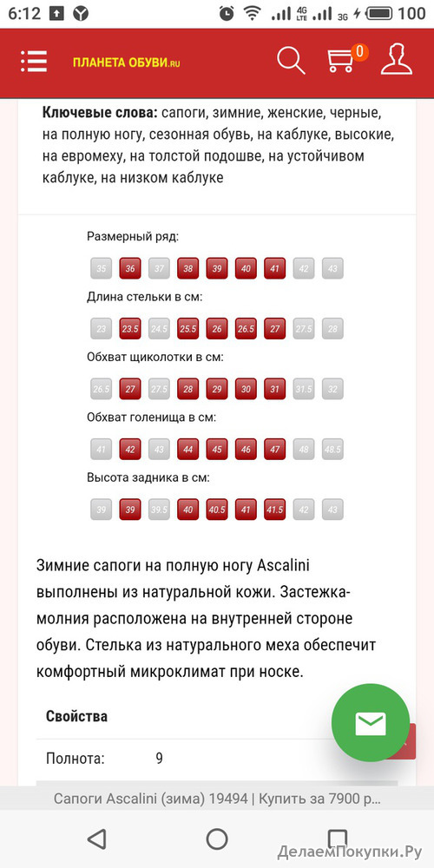Tap the green envelope message button
The height and width of the screenshot is (868, 434).
pos(371,723)
